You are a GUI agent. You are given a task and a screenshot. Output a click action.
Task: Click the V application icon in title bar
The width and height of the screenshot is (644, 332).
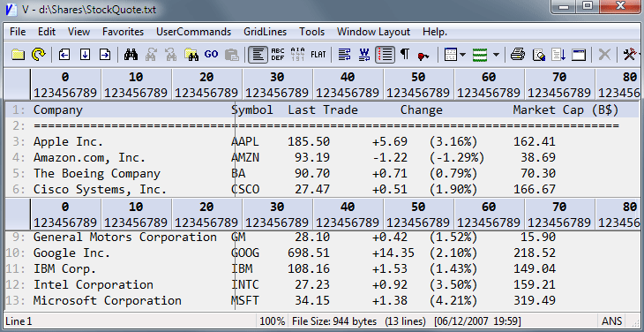(11, 9)
